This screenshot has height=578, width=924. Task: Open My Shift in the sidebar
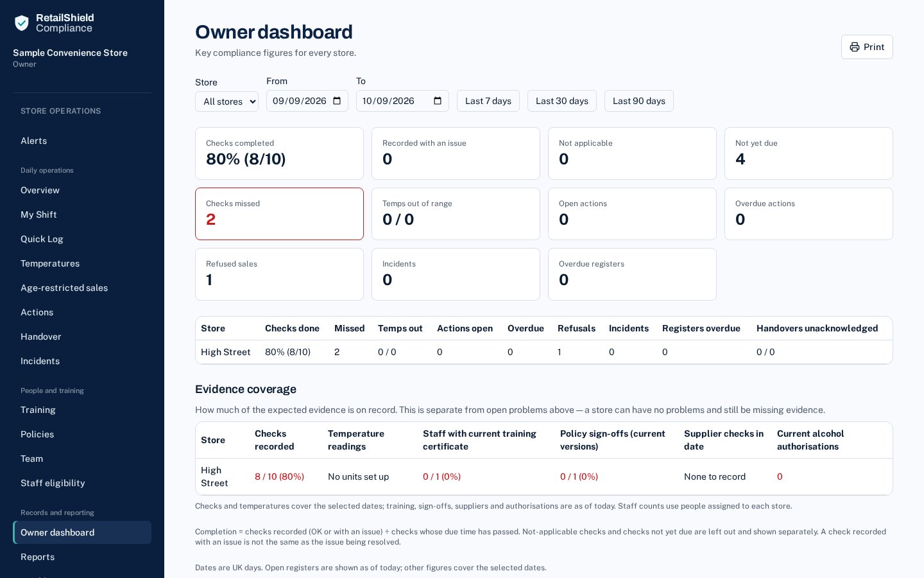coord(82,215)
